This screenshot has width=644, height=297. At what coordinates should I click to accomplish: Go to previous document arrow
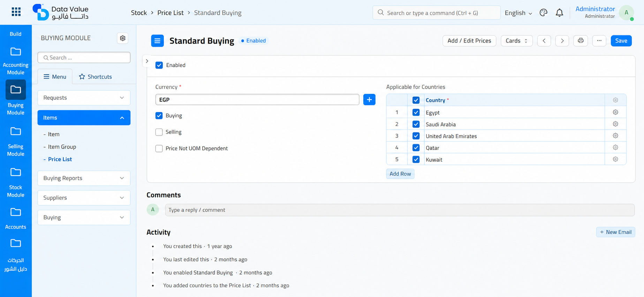pyautogui.click(x=544, y=41)
